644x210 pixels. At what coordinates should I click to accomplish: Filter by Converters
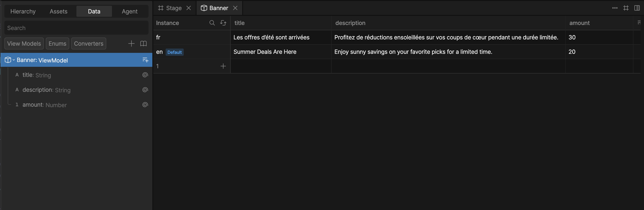[88, 43]
